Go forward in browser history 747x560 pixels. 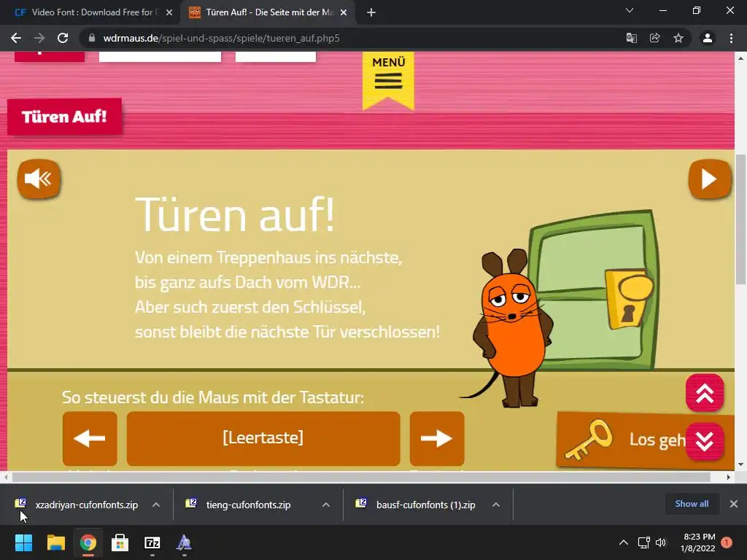click(39, 38)
